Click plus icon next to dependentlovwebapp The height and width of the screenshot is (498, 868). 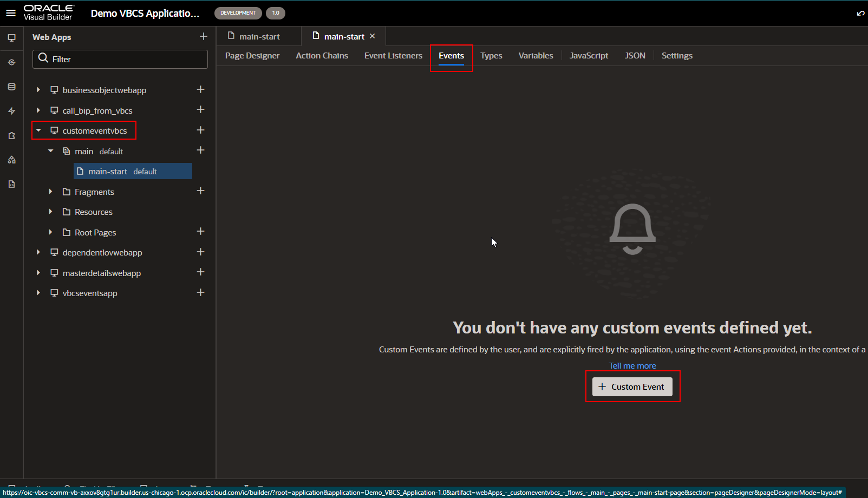coord(200,252)
